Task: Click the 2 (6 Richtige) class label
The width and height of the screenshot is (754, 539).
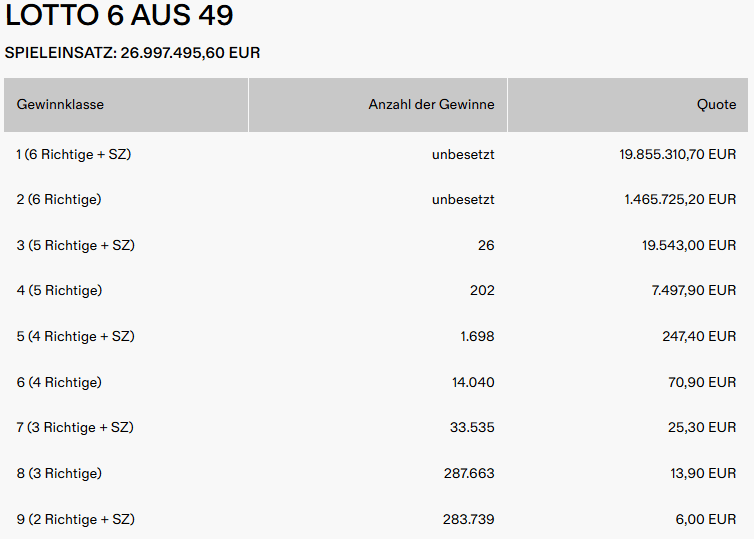Action: (x=59, y=200)
